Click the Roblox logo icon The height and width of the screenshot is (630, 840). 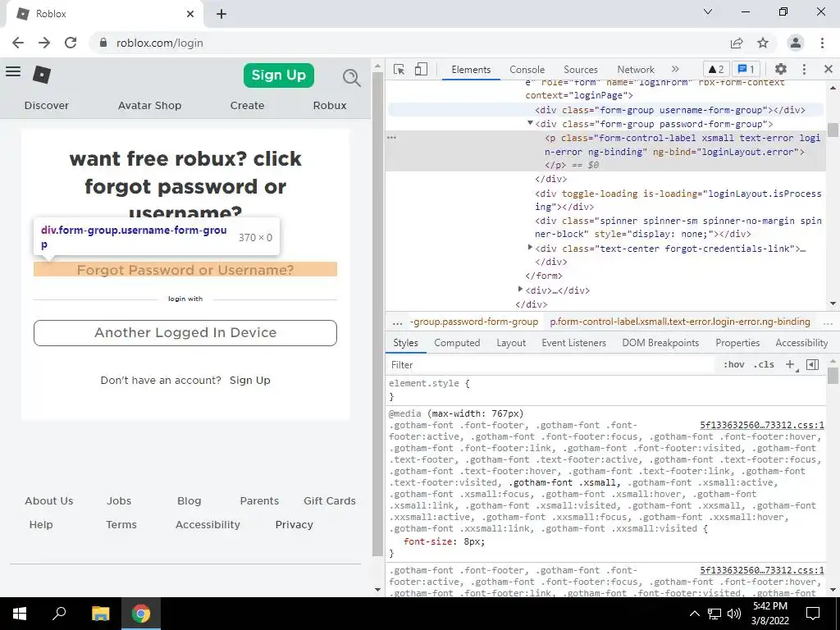pos(42,75)
